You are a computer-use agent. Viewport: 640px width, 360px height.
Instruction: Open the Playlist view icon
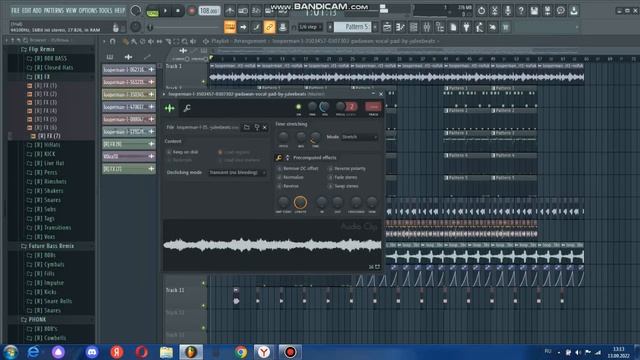tap(387, 27)
